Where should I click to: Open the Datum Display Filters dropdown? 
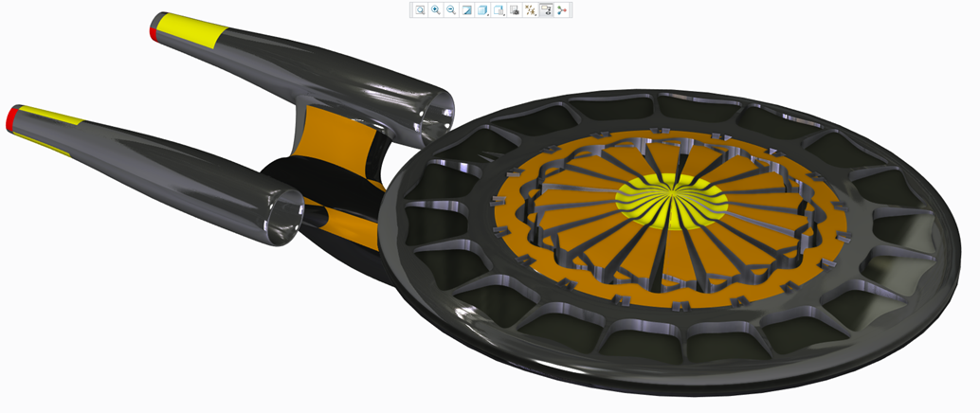[530, 10]
